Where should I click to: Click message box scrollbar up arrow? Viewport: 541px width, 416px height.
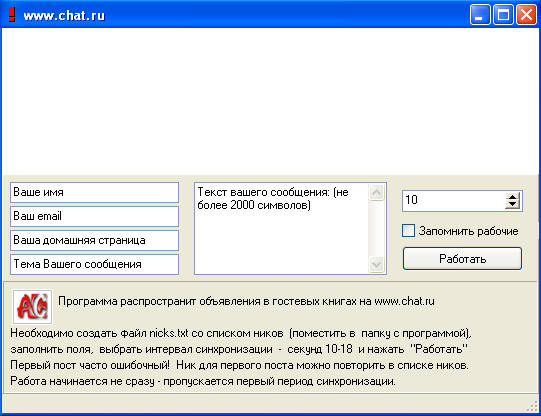point(376,192)
